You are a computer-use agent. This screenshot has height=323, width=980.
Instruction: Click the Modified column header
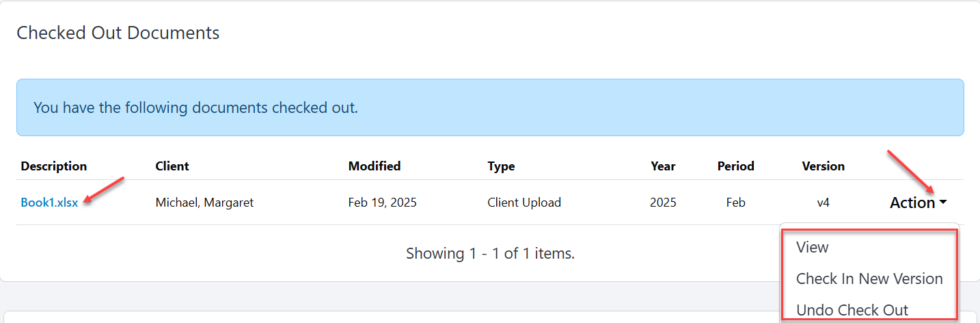click(375, 166)
